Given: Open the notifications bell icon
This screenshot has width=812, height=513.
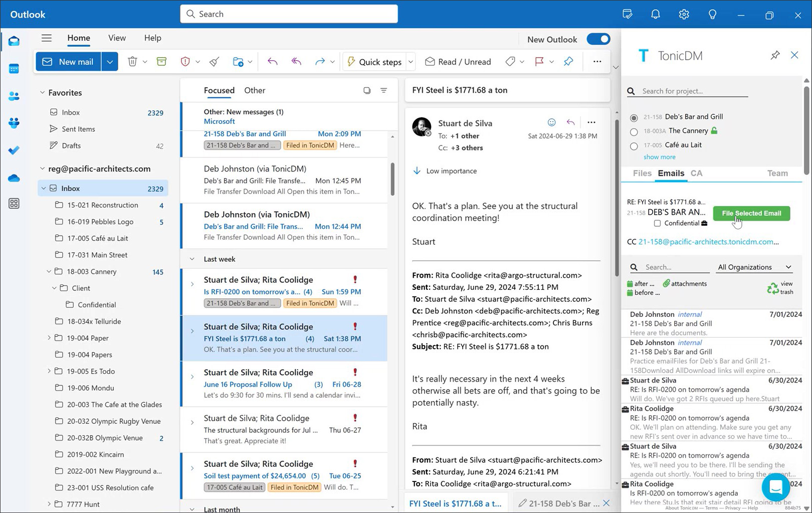Looking at the screenshot, I should click(655, 14).
